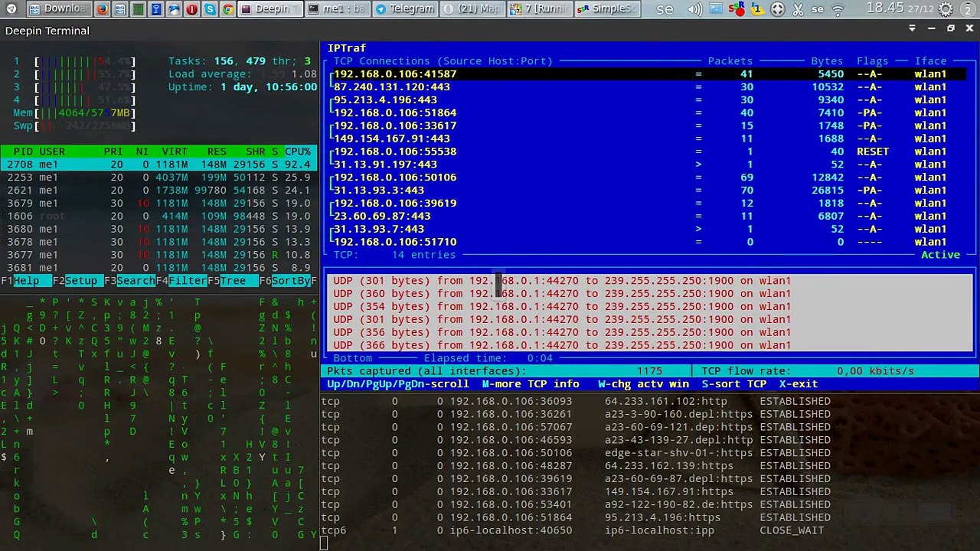
Task: Select htop process row PID 3677
Action: point(159,255)
